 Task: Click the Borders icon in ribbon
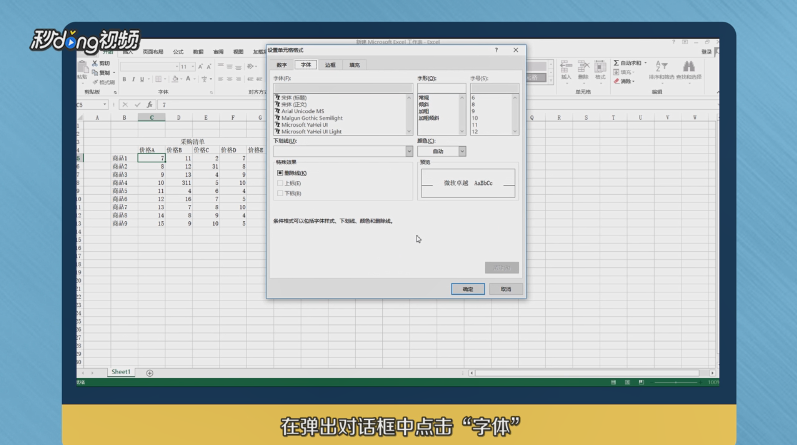point(158,79)
